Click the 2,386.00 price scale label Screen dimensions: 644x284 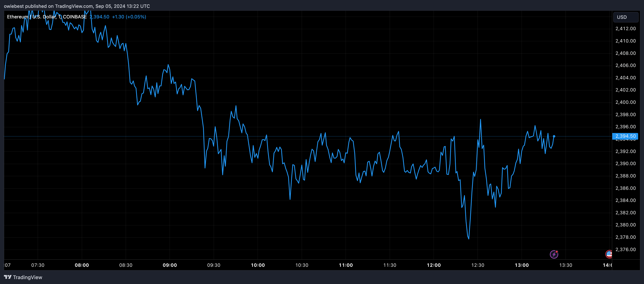[x=626, y=188]
